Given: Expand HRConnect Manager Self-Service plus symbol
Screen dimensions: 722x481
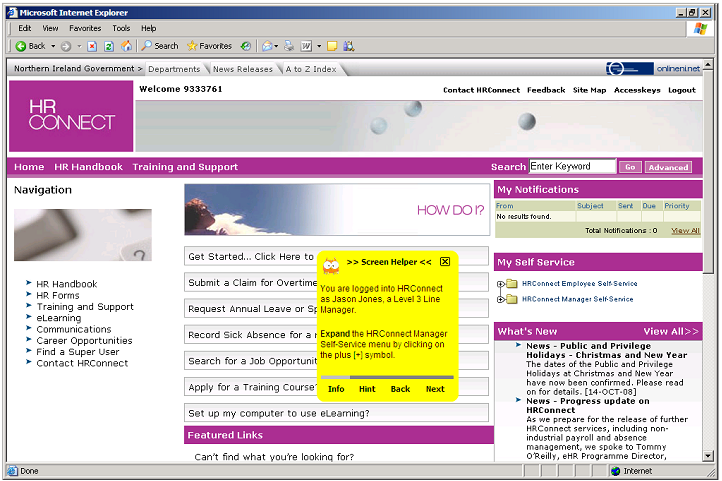Looking at the screenshot, I should pyautogui.click(x=500, y=299).
